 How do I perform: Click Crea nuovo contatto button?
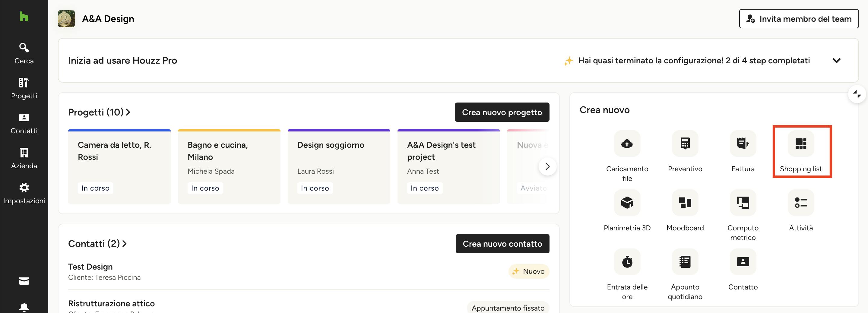click(502, 244)
